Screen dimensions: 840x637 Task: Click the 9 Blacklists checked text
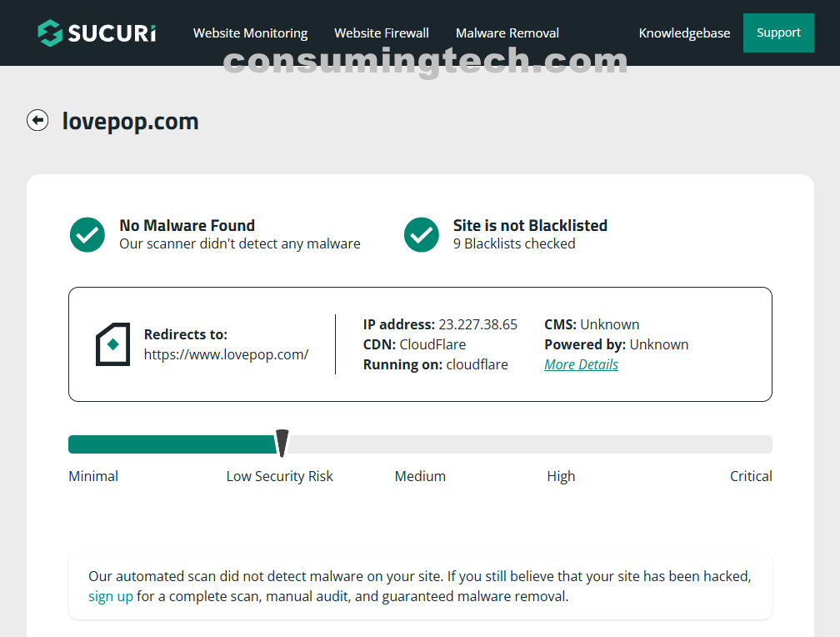tap(514, 243)
